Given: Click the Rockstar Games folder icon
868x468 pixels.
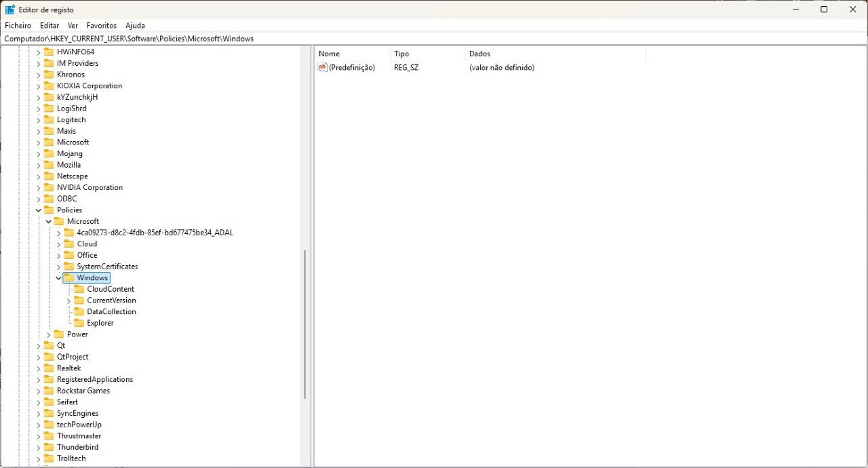Looking at the screenshot, I should click(x=49, y=391).
